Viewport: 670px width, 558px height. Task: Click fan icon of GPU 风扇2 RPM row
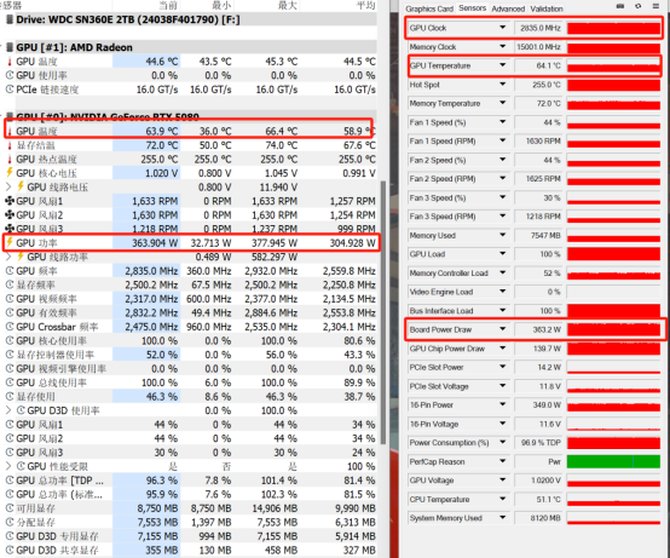[9, 215]
